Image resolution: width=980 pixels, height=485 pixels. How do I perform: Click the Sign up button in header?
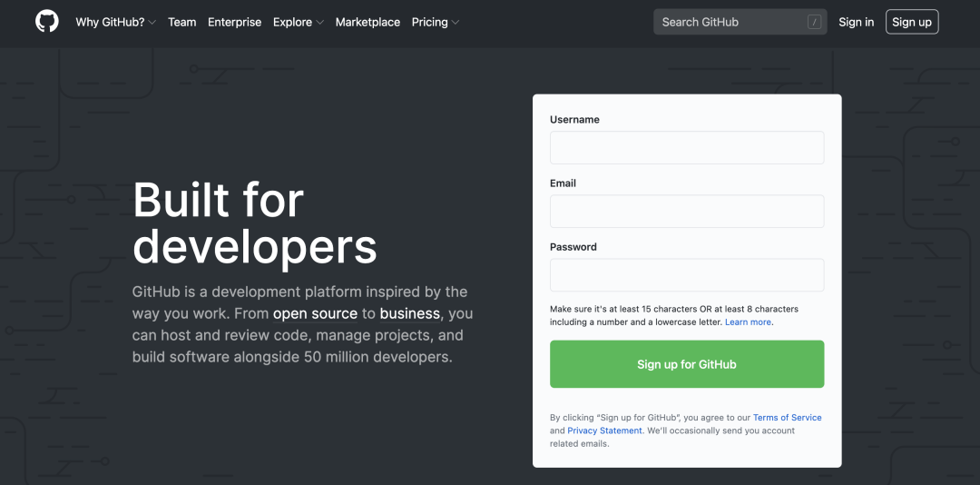pos(912,22)
